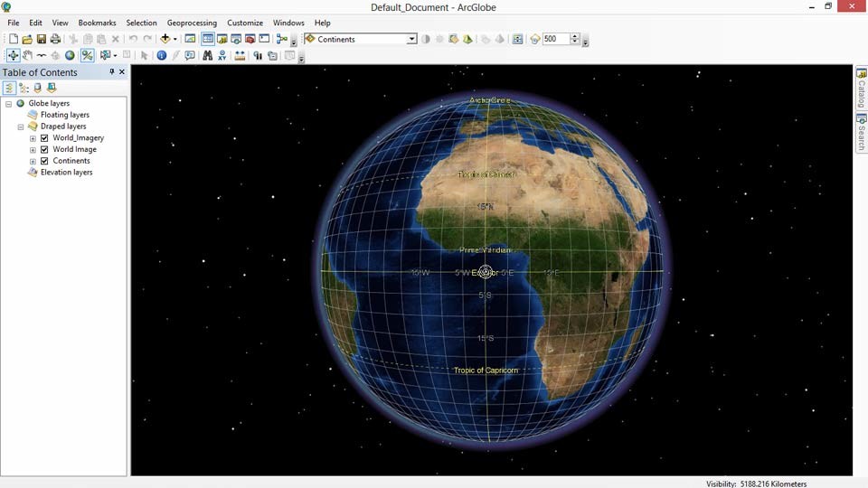Viewport: 868px width, 488px height.
Task: Open the Continents layer dropdown
Action: [411, 39]
